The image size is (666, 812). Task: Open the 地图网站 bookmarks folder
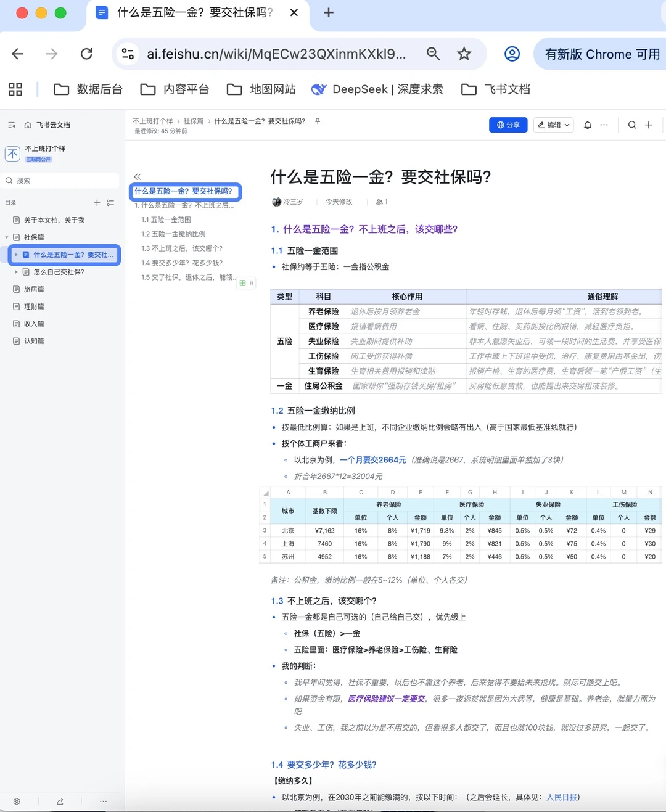coord(261,89)
